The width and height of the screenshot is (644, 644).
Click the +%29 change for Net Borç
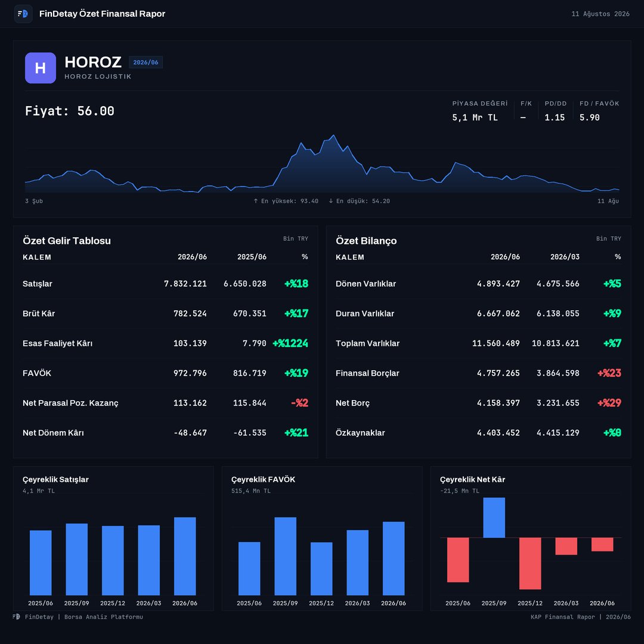point(609,403)
